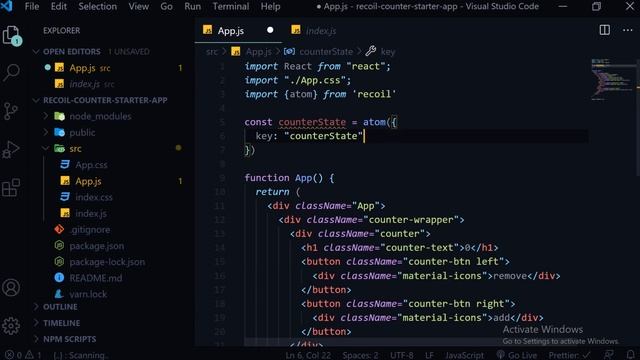Open the Help menu
This screenshot has height=360, width=640.
pos(270,7)
